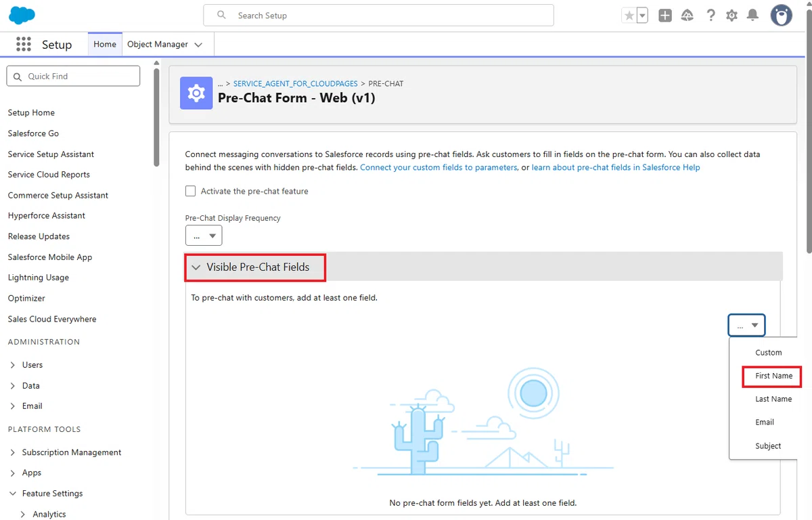
Task: Open Salesforce Mobile App
Action: click(50, 257)
